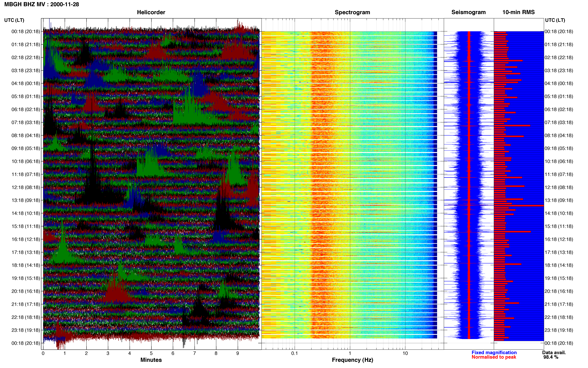
Task: Click the left time label '15:18 (11:18)'
Action: 26,226
